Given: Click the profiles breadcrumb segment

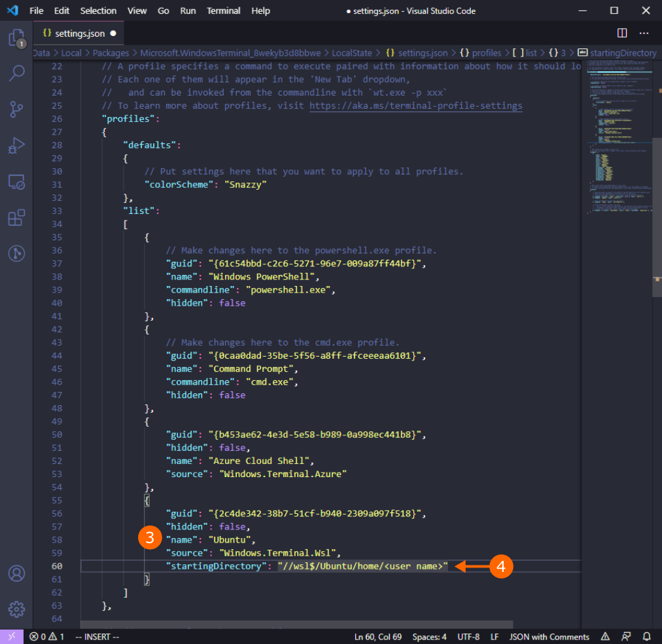Looking at the screenshot, I should point(480,53).
